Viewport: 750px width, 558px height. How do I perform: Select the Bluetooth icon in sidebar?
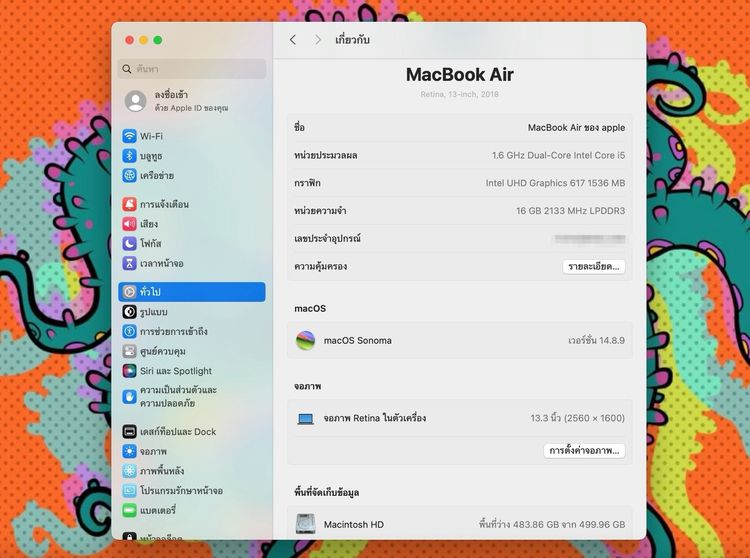click(129, 156)
